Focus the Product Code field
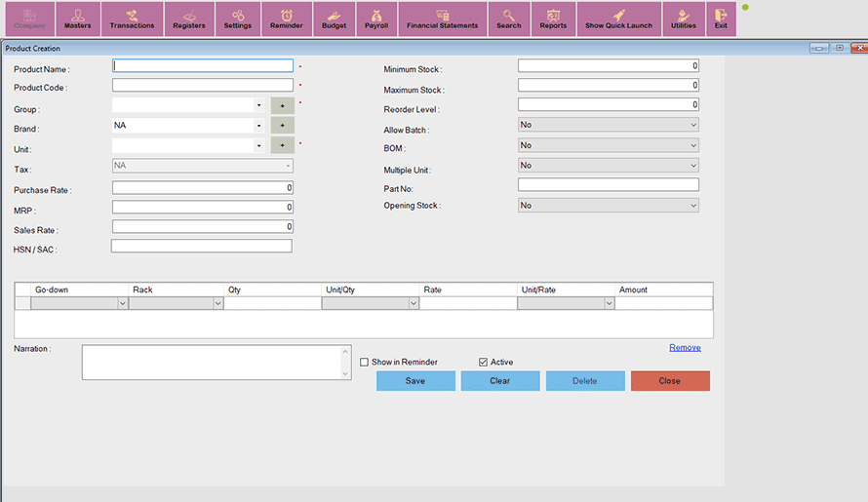This screenshot has height=502, width=868. [x=203, y=85]
